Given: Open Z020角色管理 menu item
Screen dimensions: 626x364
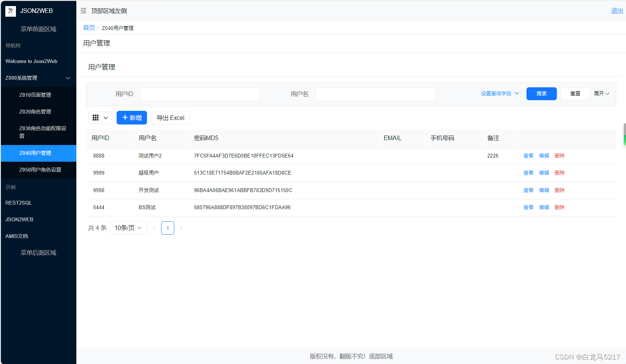Looking at the screenshot, I should click(38, 112).
